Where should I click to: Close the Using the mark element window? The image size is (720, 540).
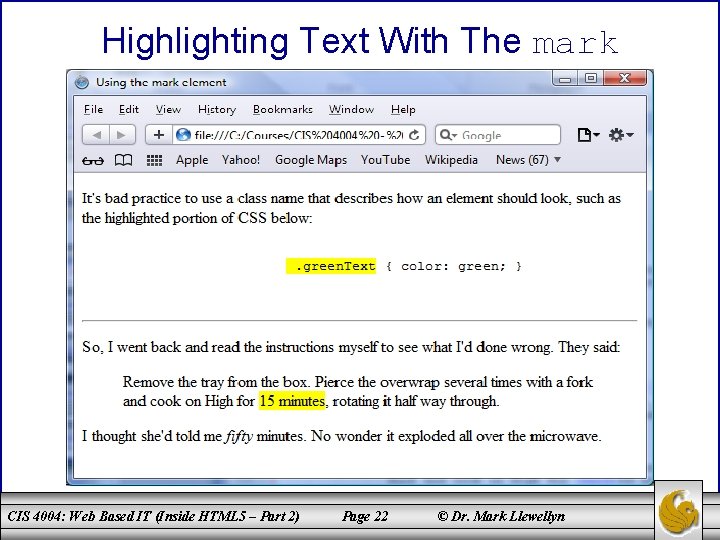point(625,79)
